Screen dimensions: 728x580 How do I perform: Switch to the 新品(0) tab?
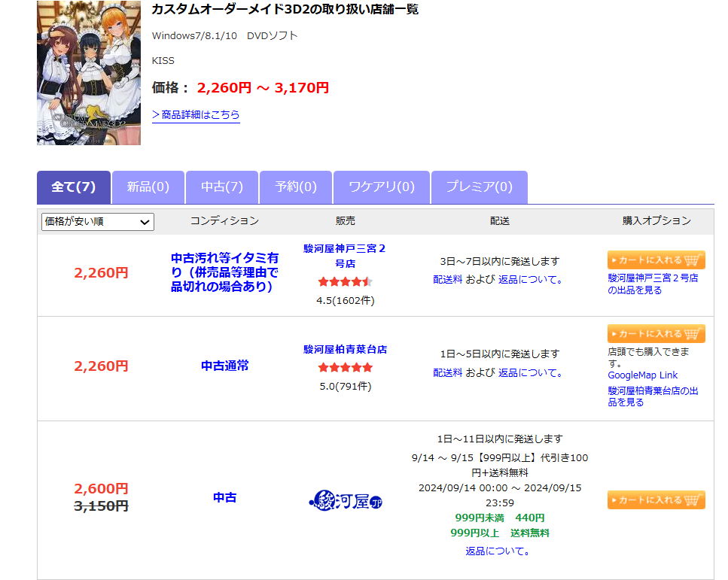[x=148, y=187]
